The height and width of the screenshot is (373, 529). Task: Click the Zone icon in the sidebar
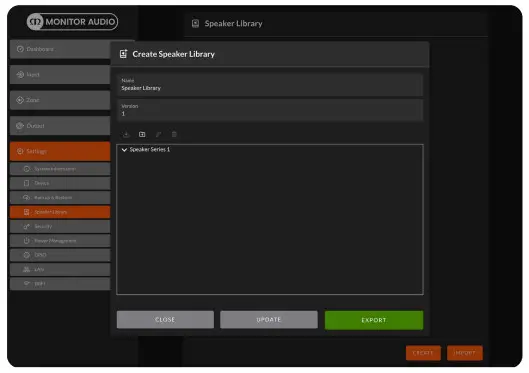click(20, 100)
